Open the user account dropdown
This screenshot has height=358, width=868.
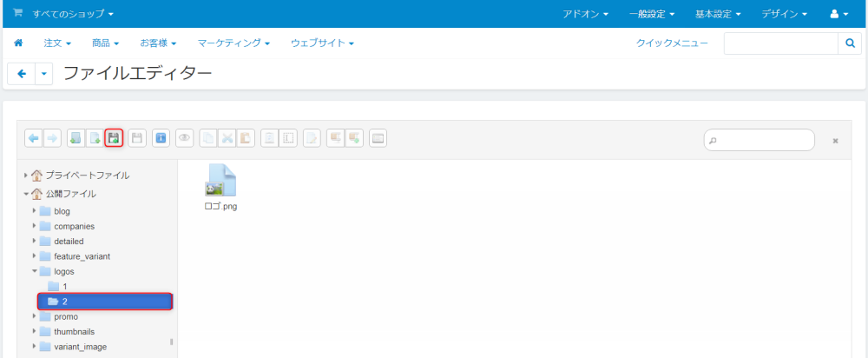[x=839, y=14]
